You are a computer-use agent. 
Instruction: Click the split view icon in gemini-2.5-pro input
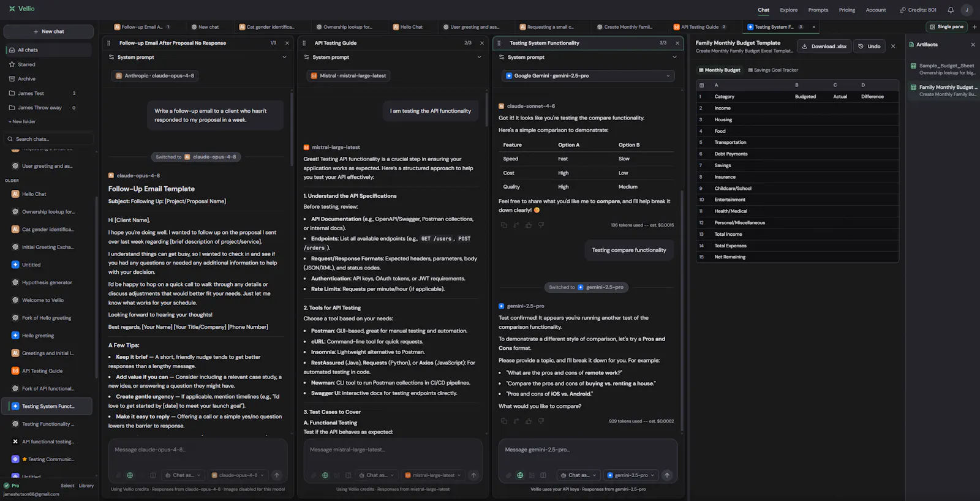pos(543,475)
